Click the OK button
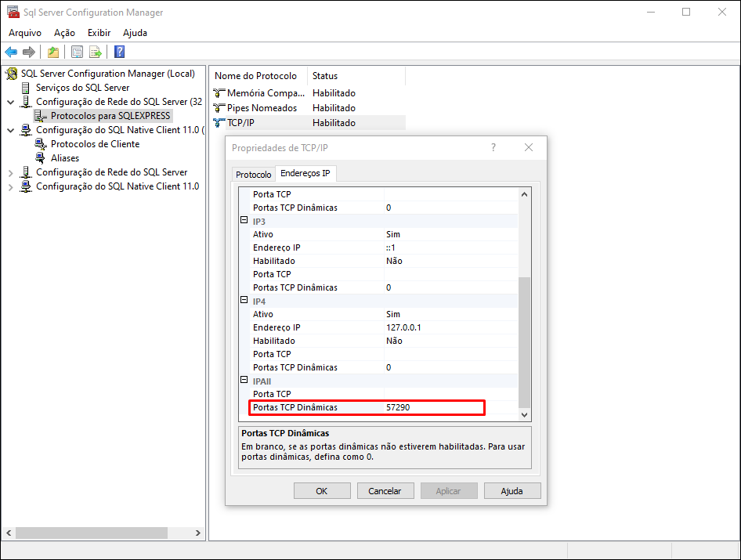The height and width of the screenshot is (560, 741). (x=322, y=491)
